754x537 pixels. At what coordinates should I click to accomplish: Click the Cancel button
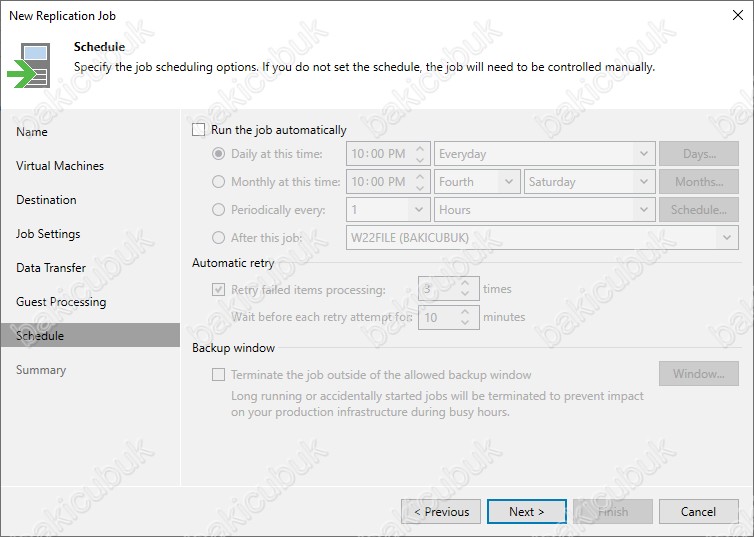[x=699, y=512]
